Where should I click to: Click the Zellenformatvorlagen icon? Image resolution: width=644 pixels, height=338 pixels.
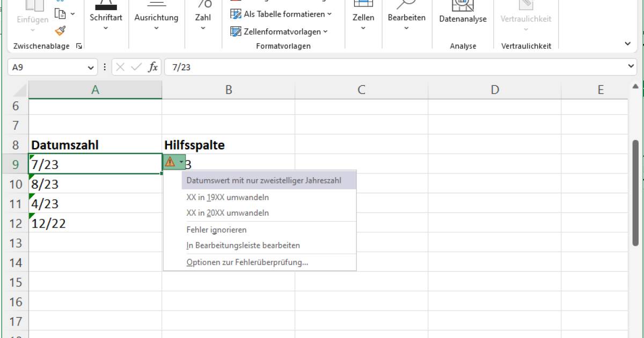point(236,32)
